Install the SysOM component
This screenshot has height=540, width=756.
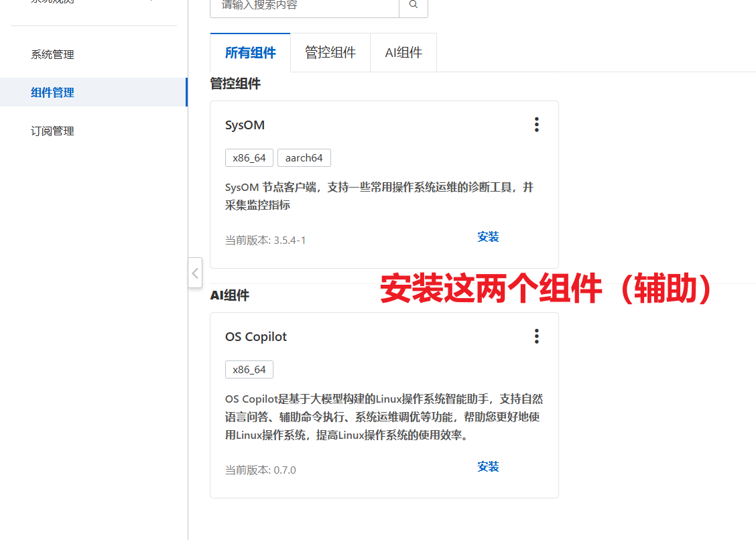(488, 237)
